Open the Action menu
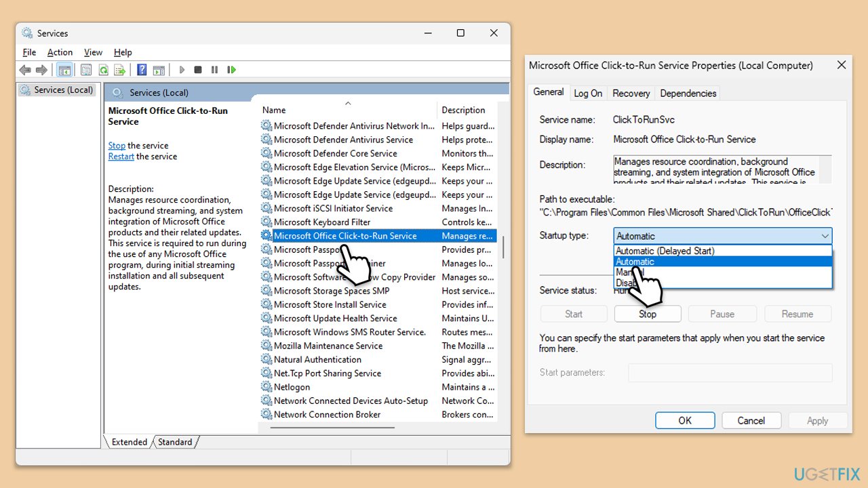This screenshot has height=488, width=868. tap(60, 52)
